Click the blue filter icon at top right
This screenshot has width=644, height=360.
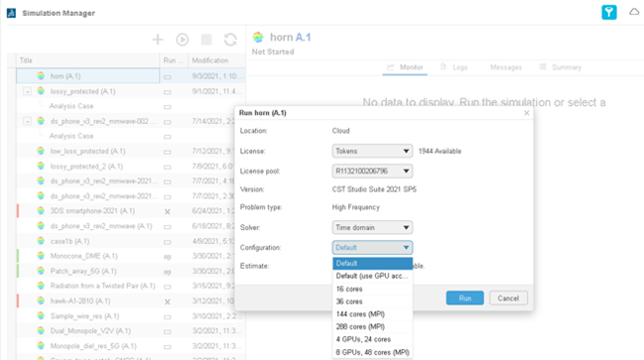coord(609,12)
